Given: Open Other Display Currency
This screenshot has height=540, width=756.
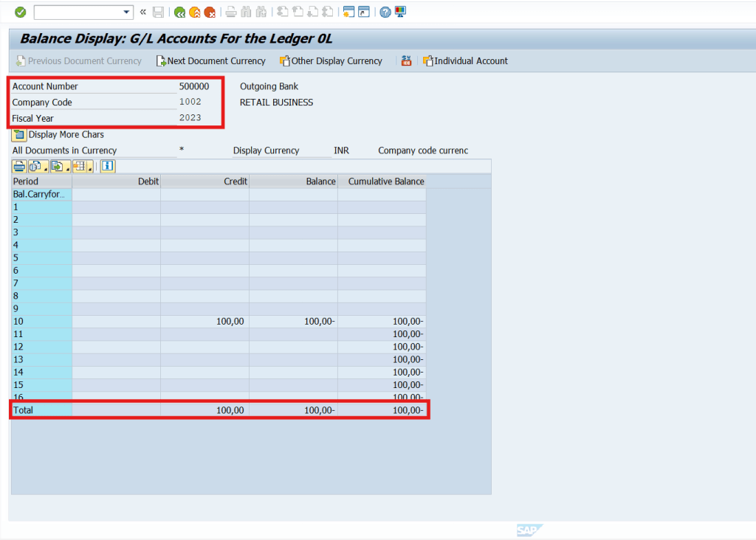Looking at the screenshot, I should point(331,61).
